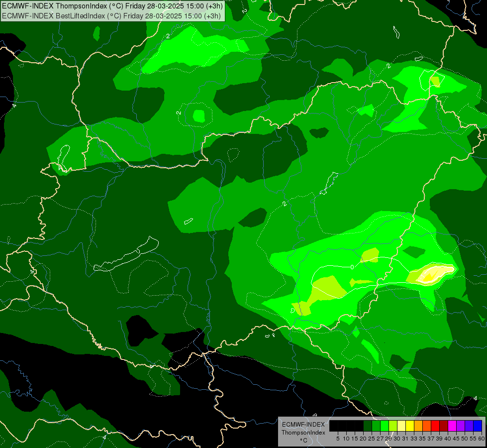Click the legend's 'ThompsonIndex' label
The height and width of the screenshot is (448, 487).
(x=303, y=433)
